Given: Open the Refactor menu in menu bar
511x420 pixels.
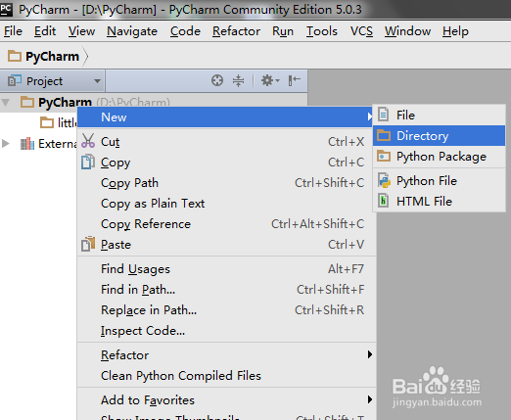Looking at the screenshot, I should [236, 31].
